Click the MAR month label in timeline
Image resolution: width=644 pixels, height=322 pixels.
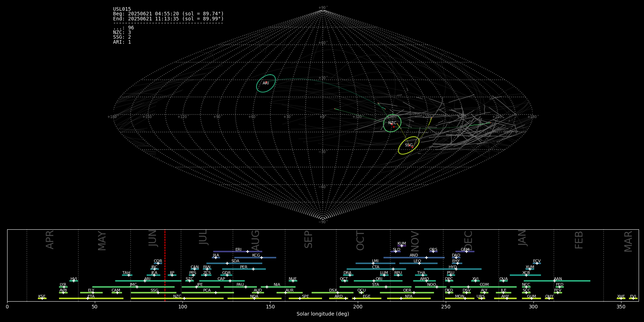(628, 241)
